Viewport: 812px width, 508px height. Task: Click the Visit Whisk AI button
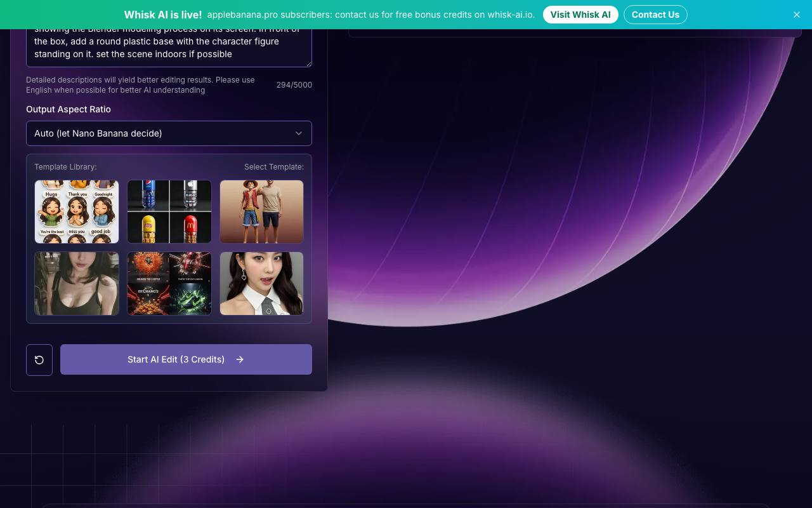pos(580,15)
